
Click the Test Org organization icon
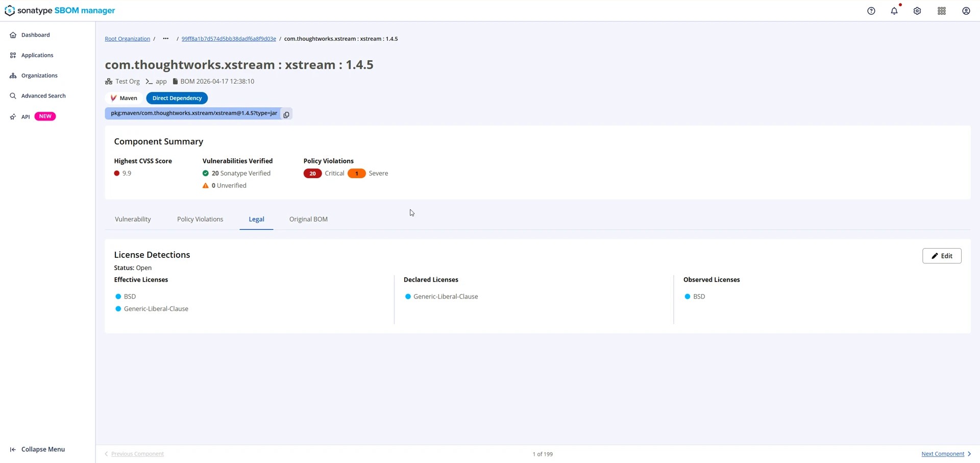(x=109, y=81)
